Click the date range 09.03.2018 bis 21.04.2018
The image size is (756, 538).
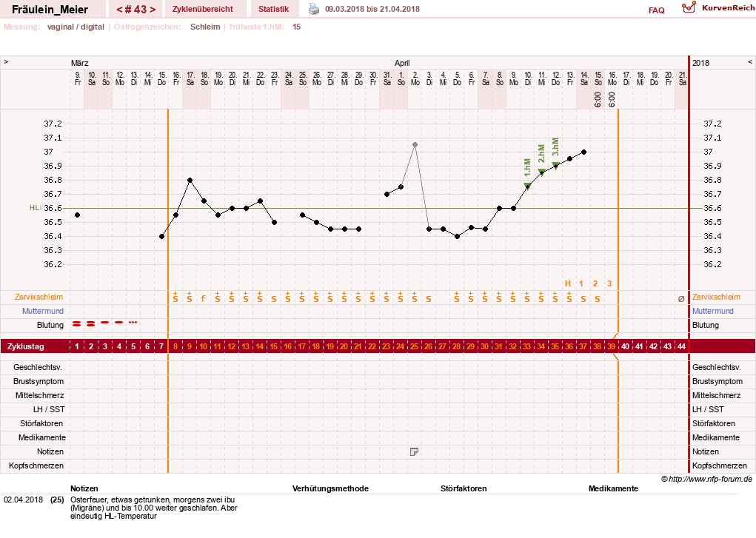[x=372, y=9]
